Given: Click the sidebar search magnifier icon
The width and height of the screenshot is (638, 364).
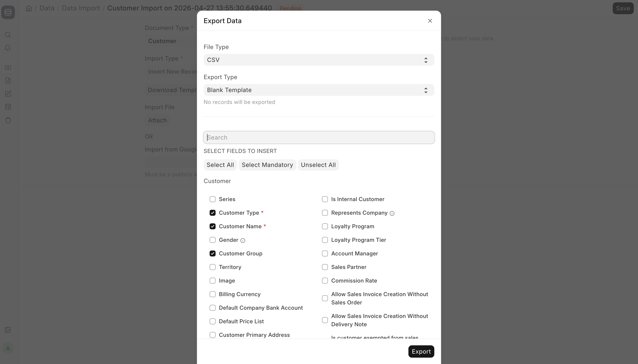Looking at the screenshot, I should pos(8,35).
